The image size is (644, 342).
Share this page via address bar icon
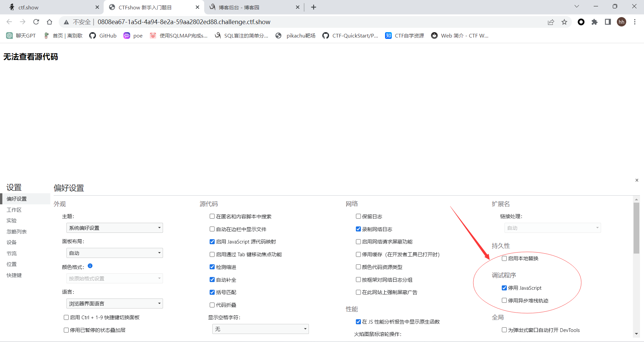coord(551,22)
